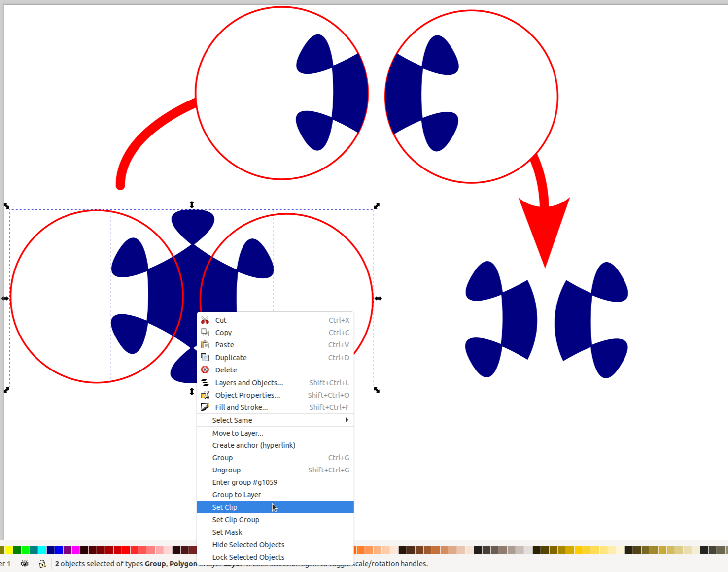Select Delete in the context menu
This screenshot has width=728, height=572.
pos(275,370)
